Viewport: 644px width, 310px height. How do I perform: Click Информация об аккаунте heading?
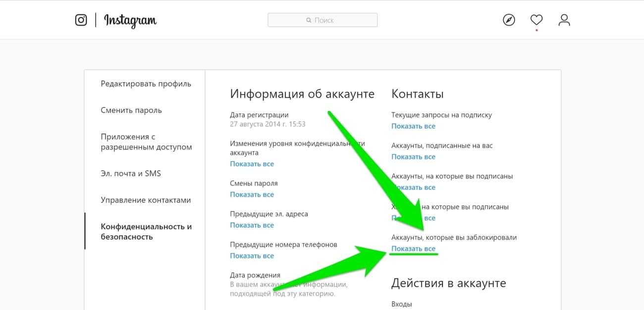pos(302,94)
